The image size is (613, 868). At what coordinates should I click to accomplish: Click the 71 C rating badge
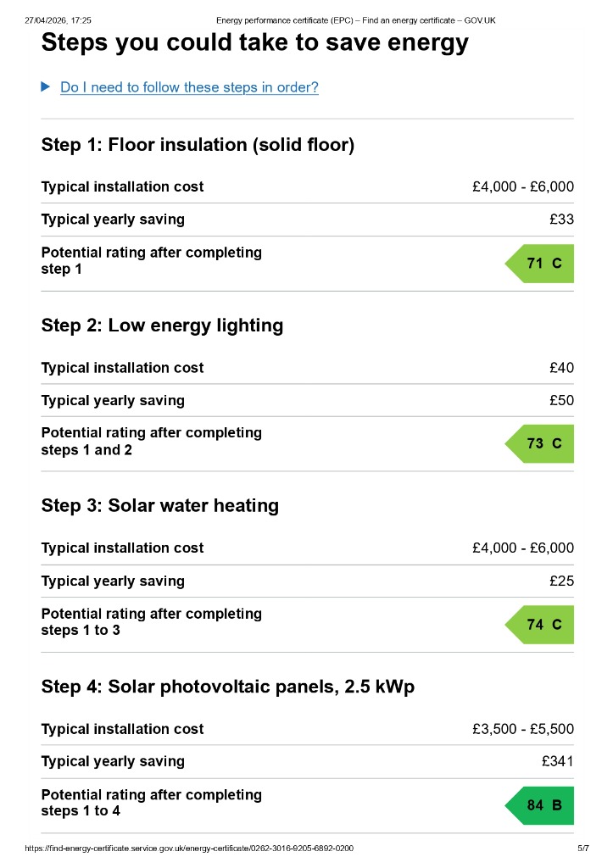(539, 264)
